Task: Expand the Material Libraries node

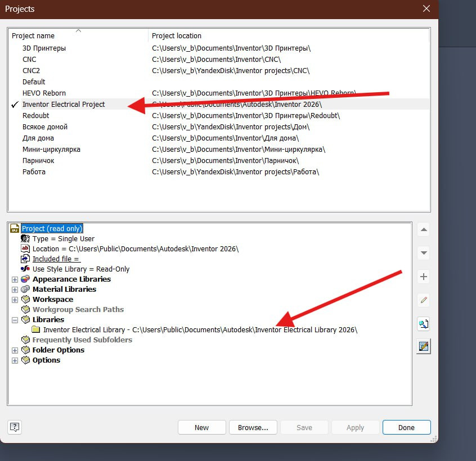Action: (15, 290)
